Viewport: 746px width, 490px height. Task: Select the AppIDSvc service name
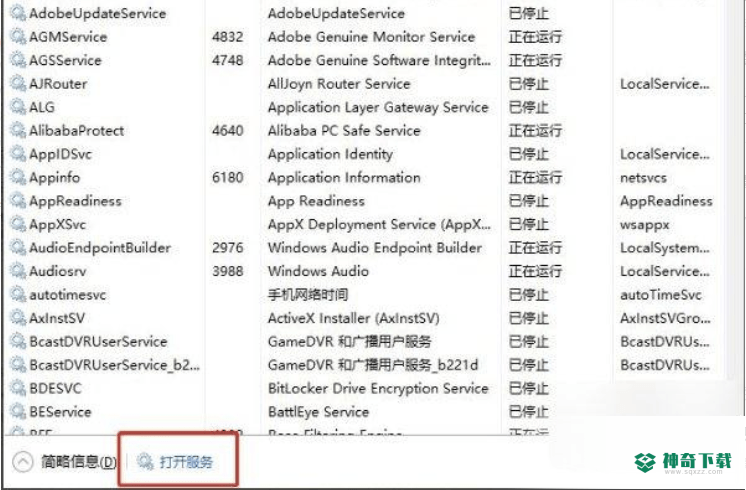[x=60, y=154]
